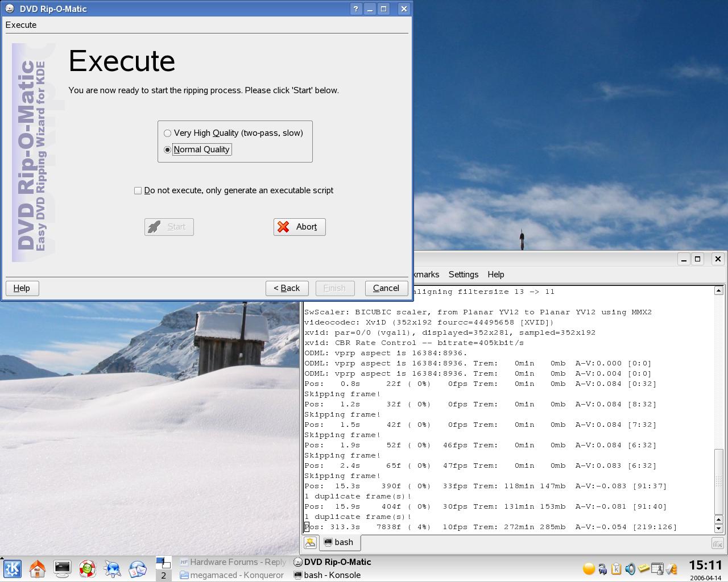Click 'xvid: CBR Rate Control' line in Konsole
Viewport: 728px width, 582px height.
(x=414, y=343)
